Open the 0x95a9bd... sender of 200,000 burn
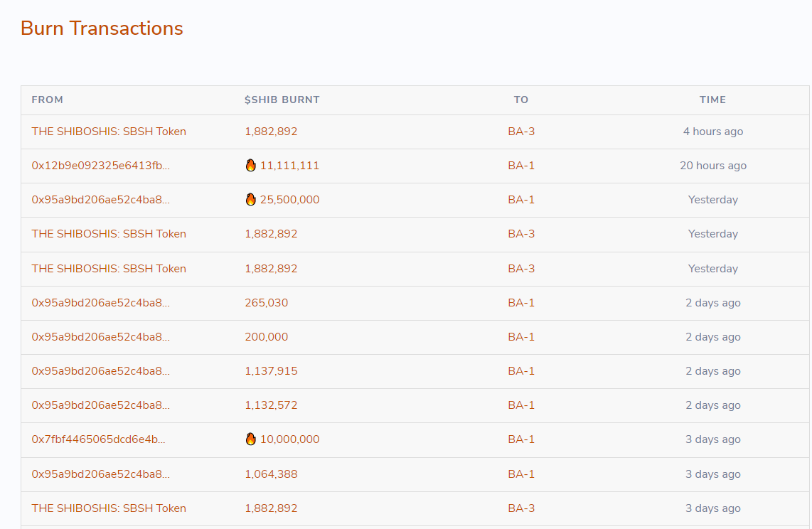Screen dimensions: 812x529 pos(100,337)
